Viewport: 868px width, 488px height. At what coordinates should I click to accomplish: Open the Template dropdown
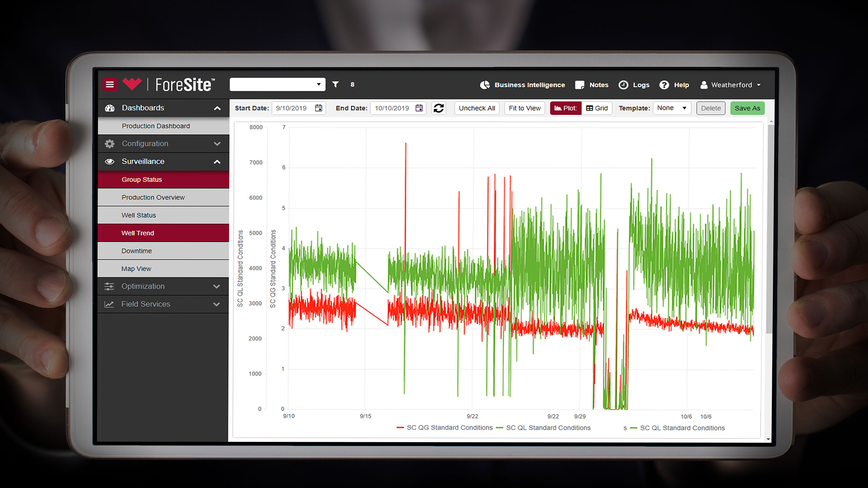pos(672,108)
